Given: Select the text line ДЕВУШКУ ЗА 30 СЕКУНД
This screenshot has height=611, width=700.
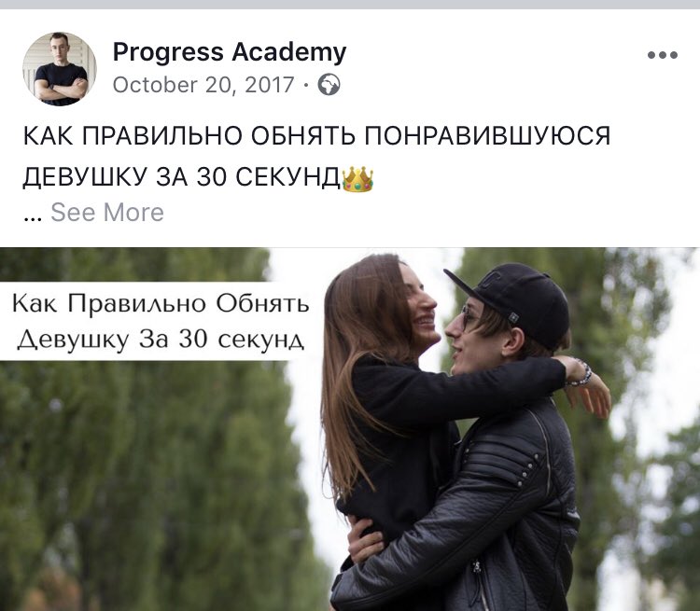Looking at the screenshot, I should [x=182, y=177].
